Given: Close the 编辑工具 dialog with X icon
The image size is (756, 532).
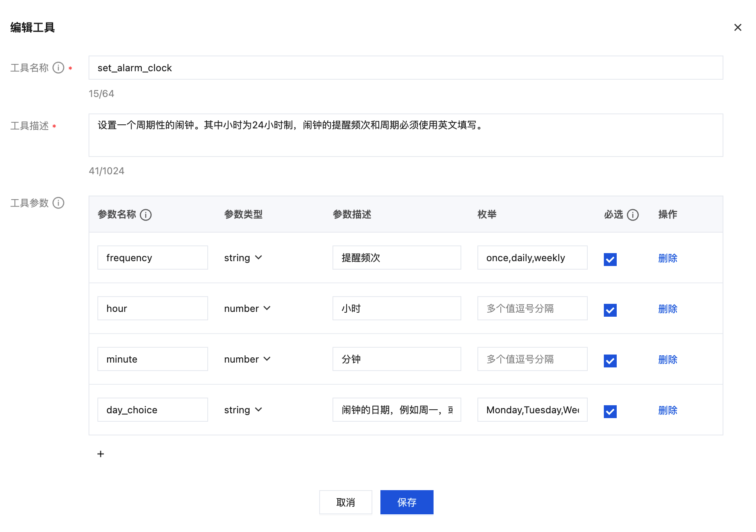Looking at the screenshot, I should click(x=737, y=27).
